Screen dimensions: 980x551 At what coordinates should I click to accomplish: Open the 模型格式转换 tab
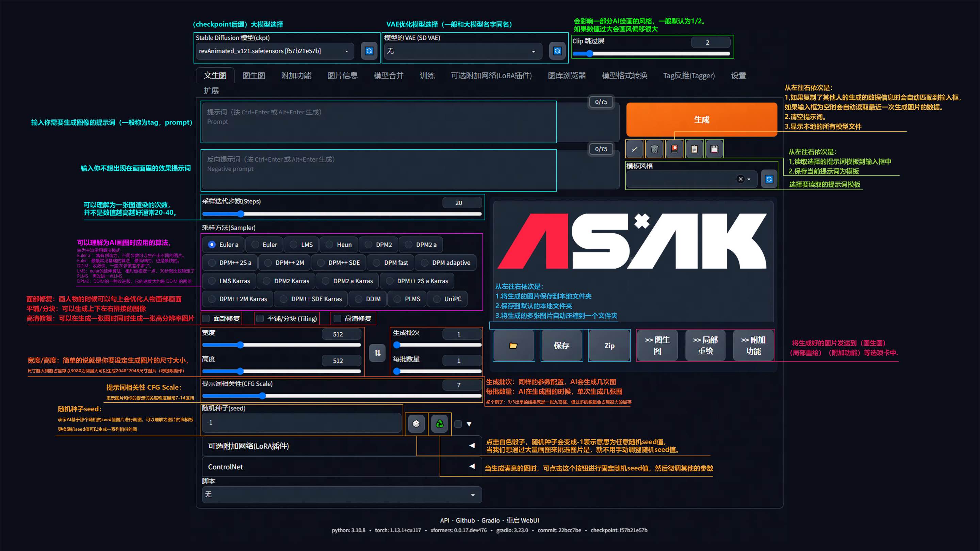624,76
